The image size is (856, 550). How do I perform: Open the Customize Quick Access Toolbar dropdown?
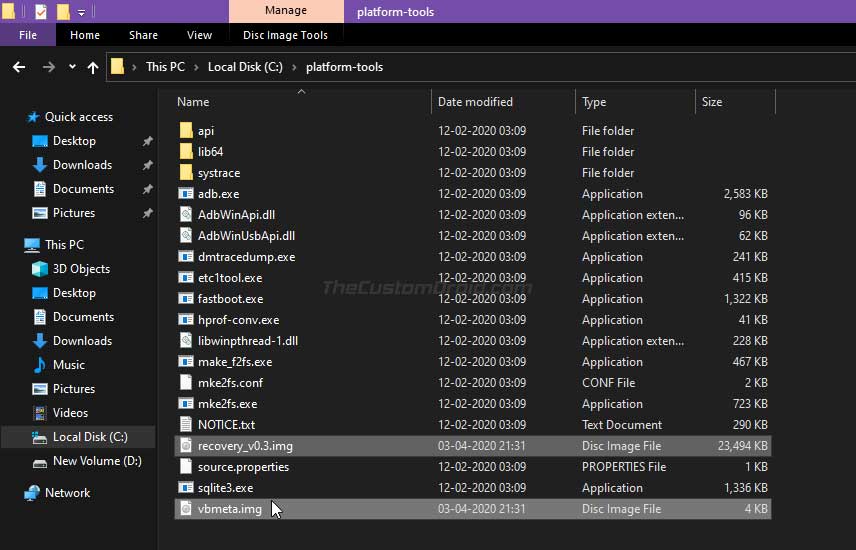point(81,12)
